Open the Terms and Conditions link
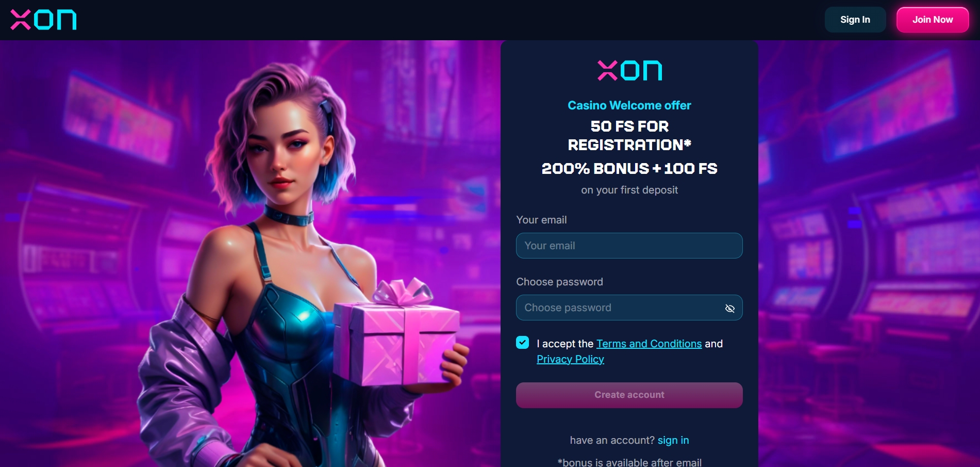The width and height of the screenshot is (980, 467). coord(649,344)
